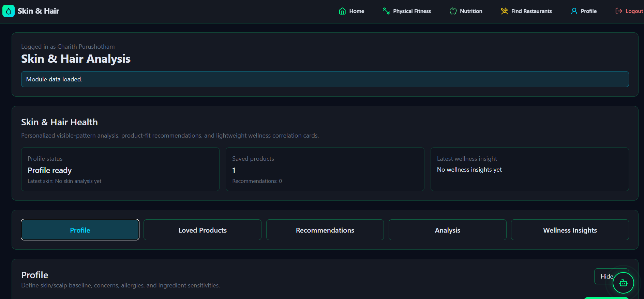Click the Logout arrow icon
Viewport: 644px width, 299px height.
point(619,11)
